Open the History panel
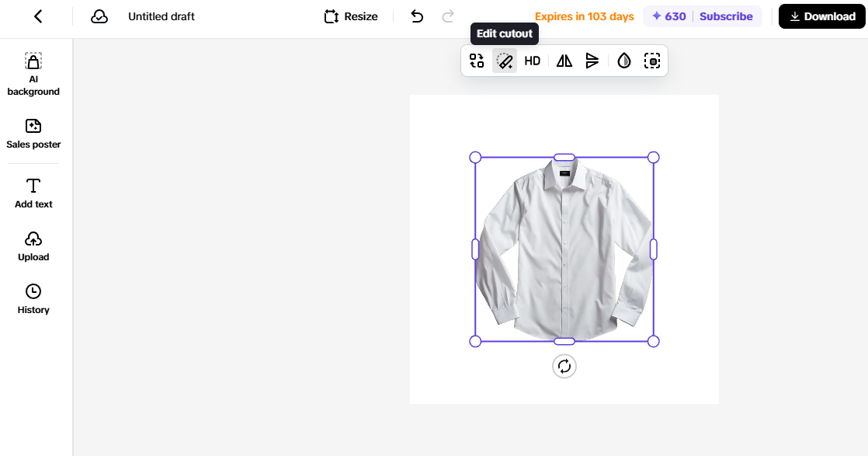 click(33, 299)
